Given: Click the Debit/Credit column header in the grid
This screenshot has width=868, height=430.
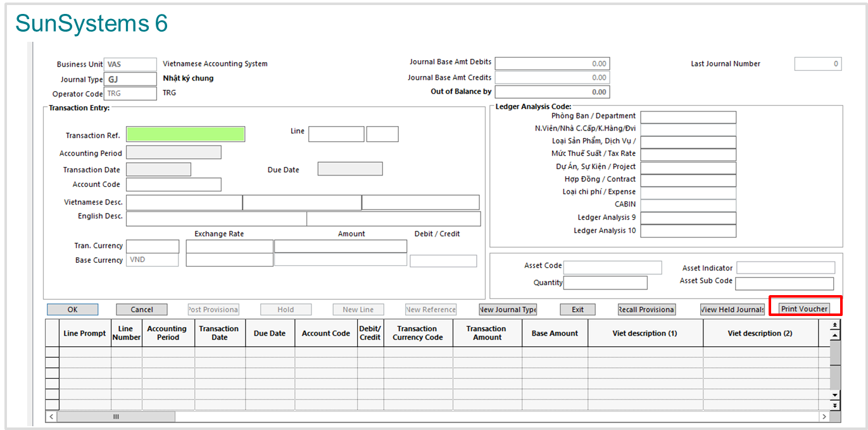Looking at the screenshot, I should click(370, 333).
